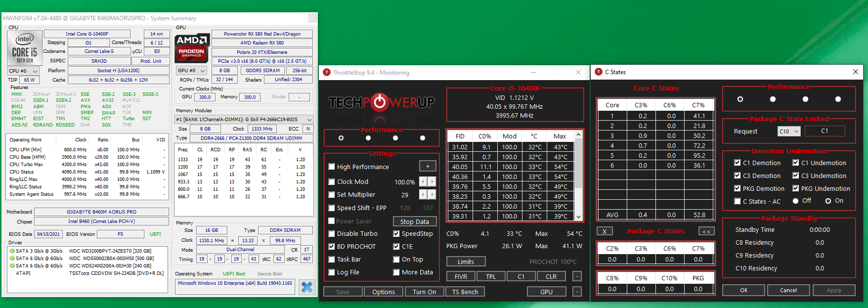Click the BIOS date 04/15/2021 field
The height and width of the screenshot is (308, 868).
coord(48,234)
